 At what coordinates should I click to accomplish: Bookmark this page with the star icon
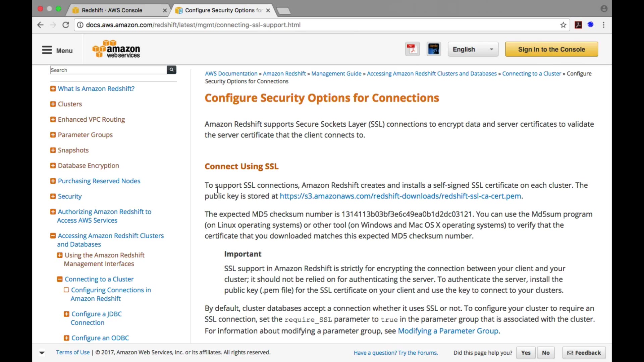(x=563, y=25)
